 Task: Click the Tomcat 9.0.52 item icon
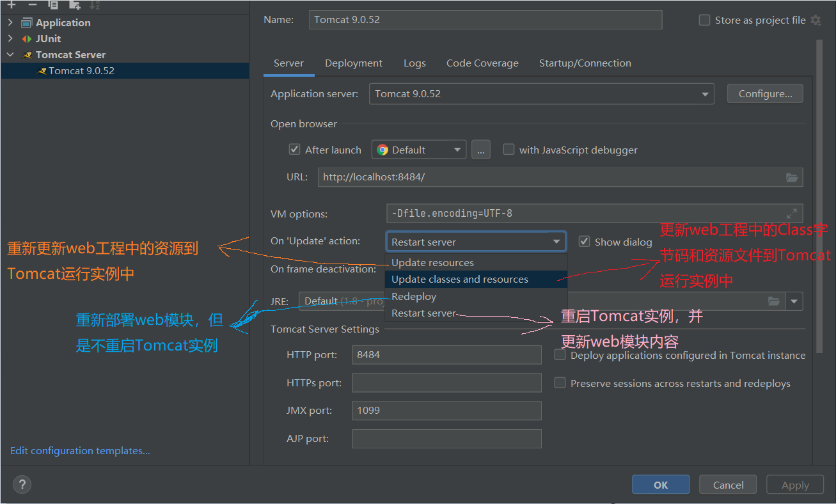pos(42,71)
